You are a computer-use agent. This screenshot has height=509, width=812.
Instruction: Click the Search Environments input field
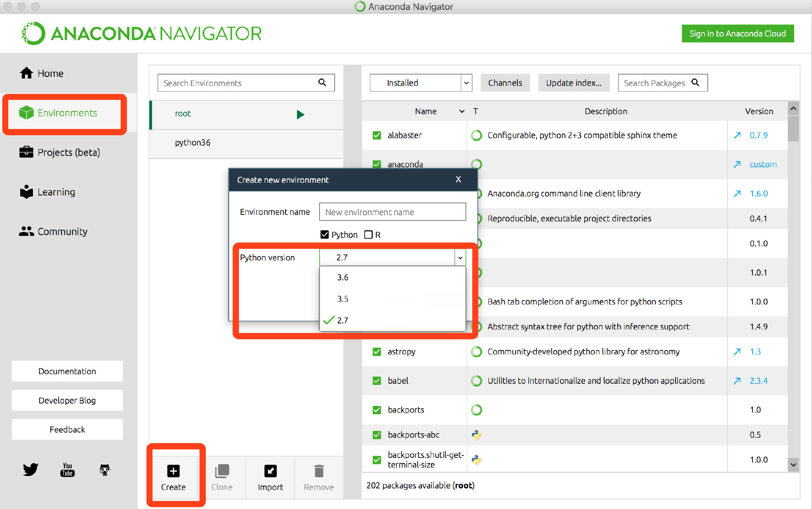coord(246,83)
